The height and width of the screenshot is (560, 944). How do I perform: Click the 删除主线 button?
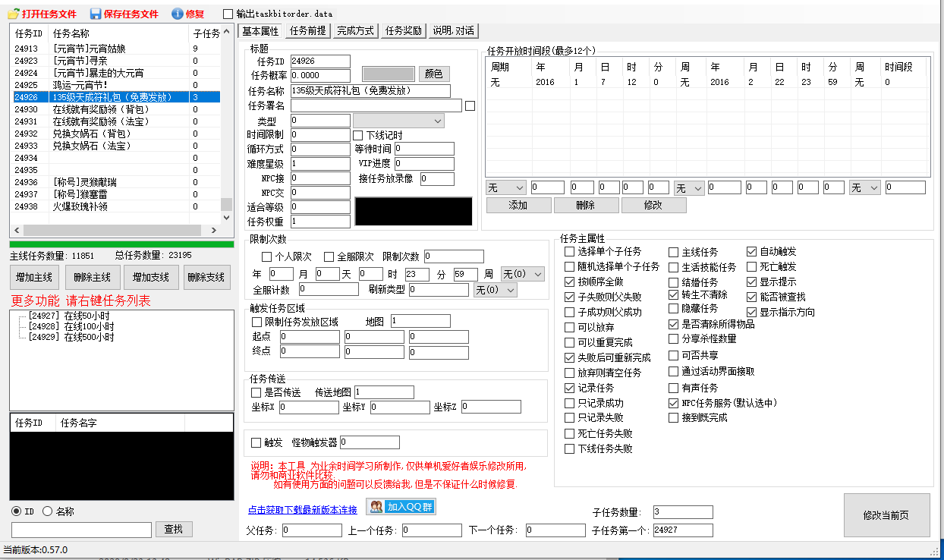tap(92, 278)
